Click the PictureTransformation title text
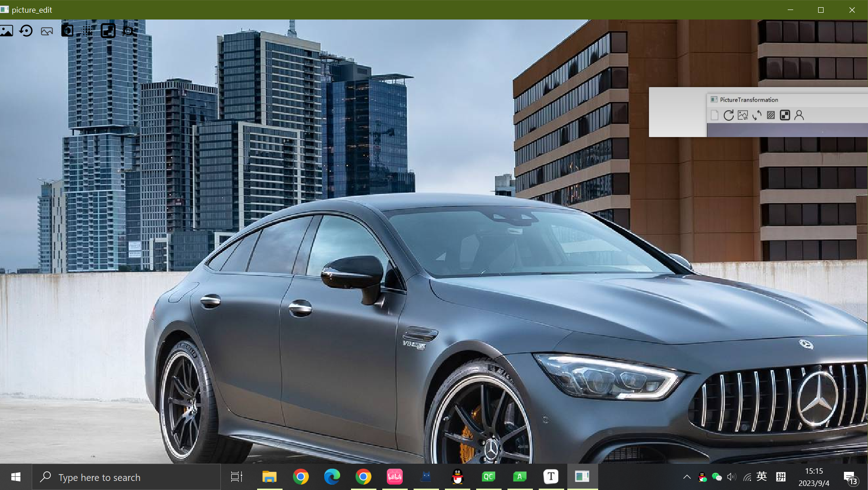 [749, 100]
